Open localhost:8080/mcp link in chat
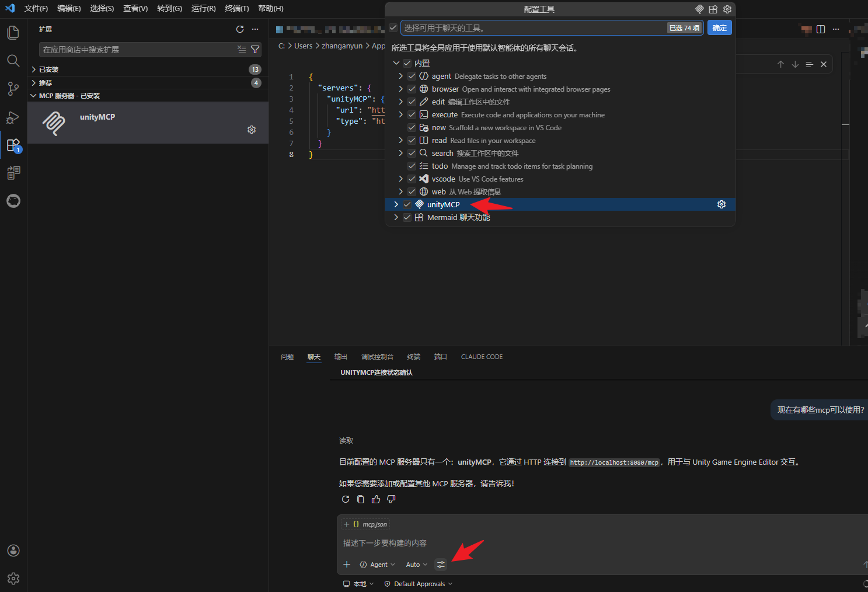This screenshot has height=592, width=868. tap(614, 462)
